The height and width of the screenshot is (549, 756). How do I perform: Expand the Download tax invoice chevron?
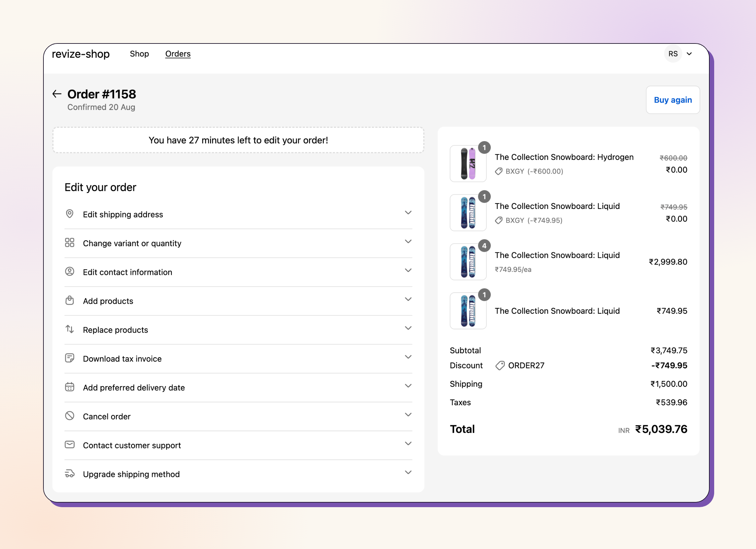(408, 357)
